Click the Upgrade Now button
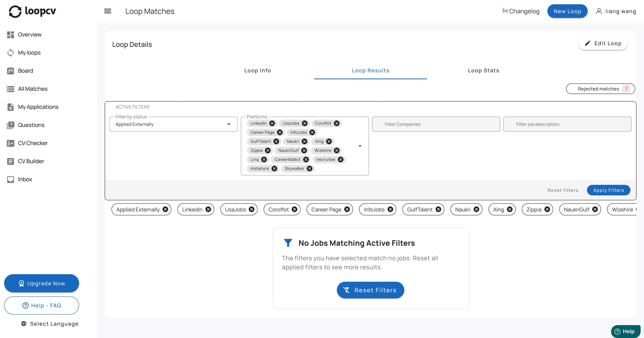The width and height of the screenshot is (644, 338). [41, 283]
